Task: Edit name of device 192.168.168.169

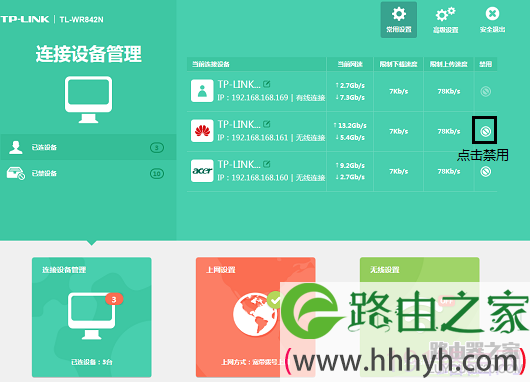Action: (267, 84)
